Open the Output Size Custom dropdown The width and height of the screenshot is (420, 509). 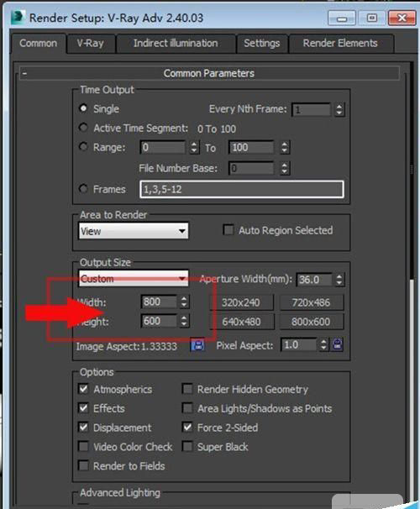134,279
